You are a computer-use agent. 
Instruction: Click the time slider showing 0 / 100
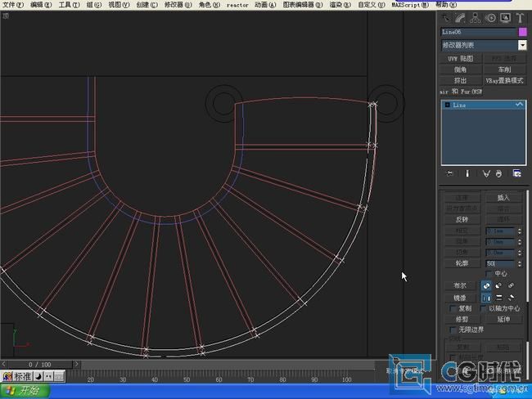click(40, 365)
